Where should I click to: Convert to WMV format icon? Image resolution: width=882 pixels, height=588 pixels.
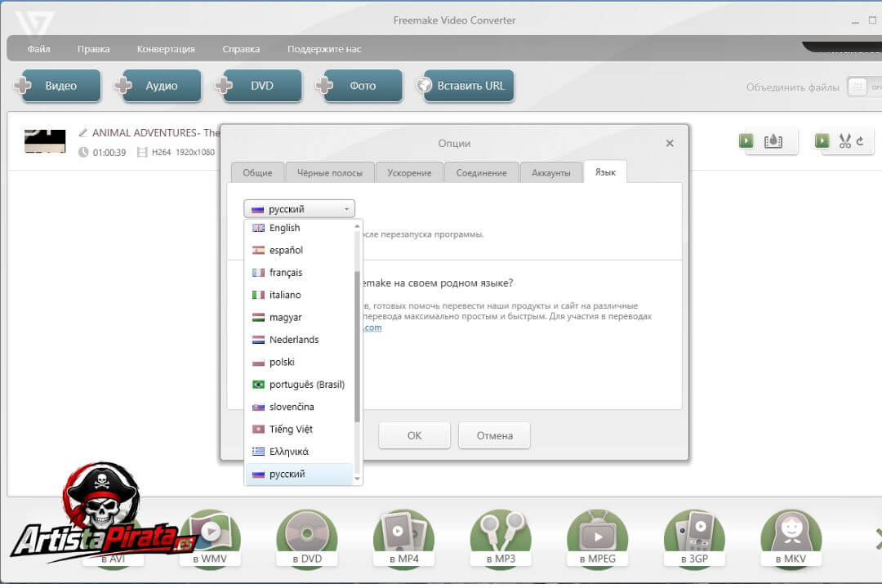point(210,538)
